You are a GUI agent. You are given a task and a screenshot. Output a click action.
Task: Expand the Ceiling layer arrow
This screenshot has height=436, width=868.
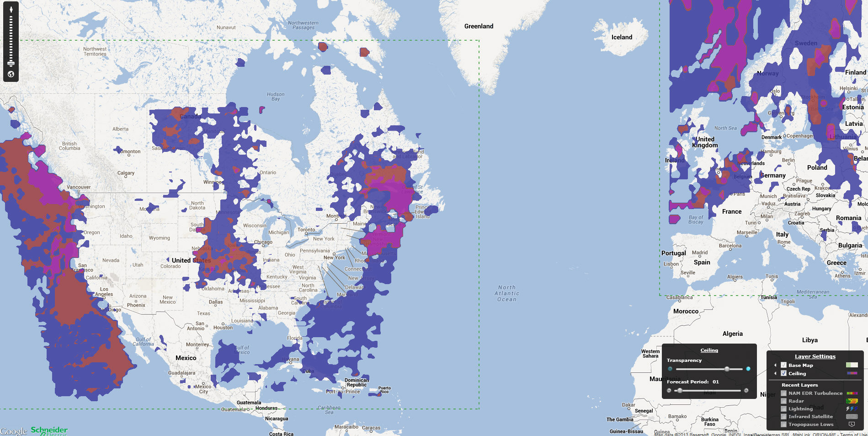[x=775, y=373]
